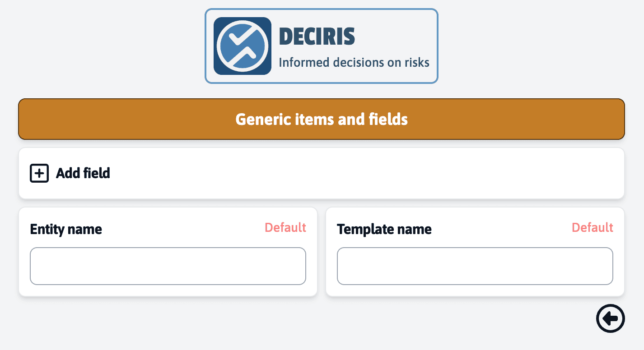The width and height of the screenshot is (644, 350).
Task: Click inside the Entity name text box
Action: tap(168, 266)
